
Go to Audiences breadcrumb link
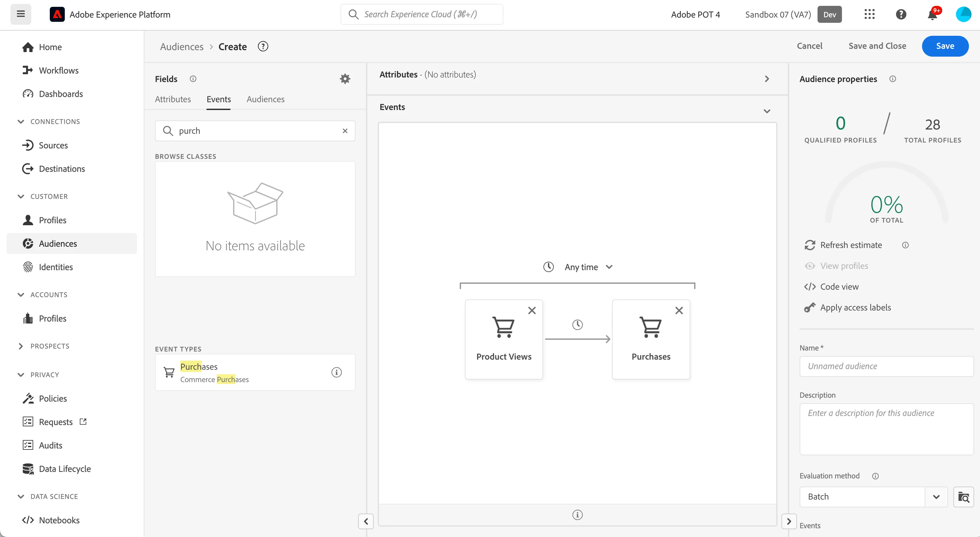[182, 47]
